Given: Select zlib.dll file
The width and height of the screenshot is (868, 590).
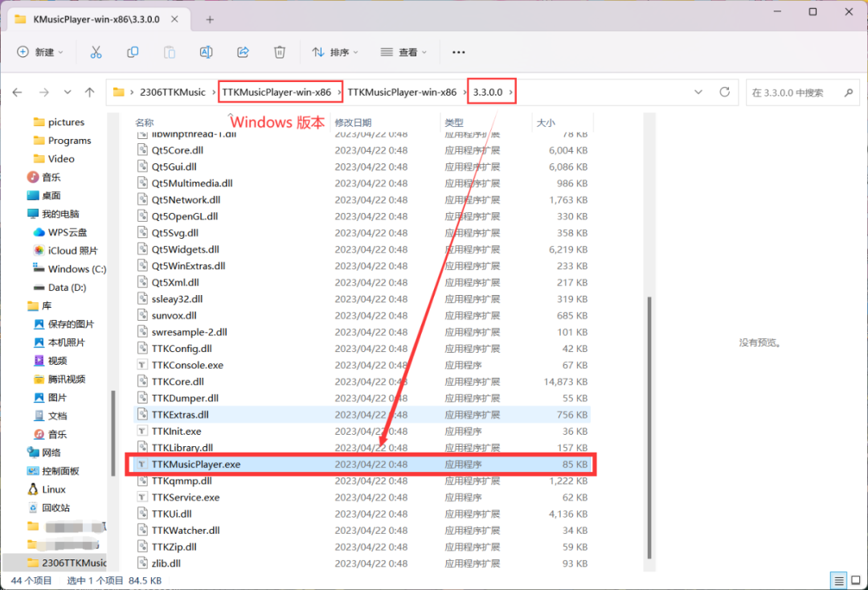Looking at the screenshot, I should pos(362,563).
